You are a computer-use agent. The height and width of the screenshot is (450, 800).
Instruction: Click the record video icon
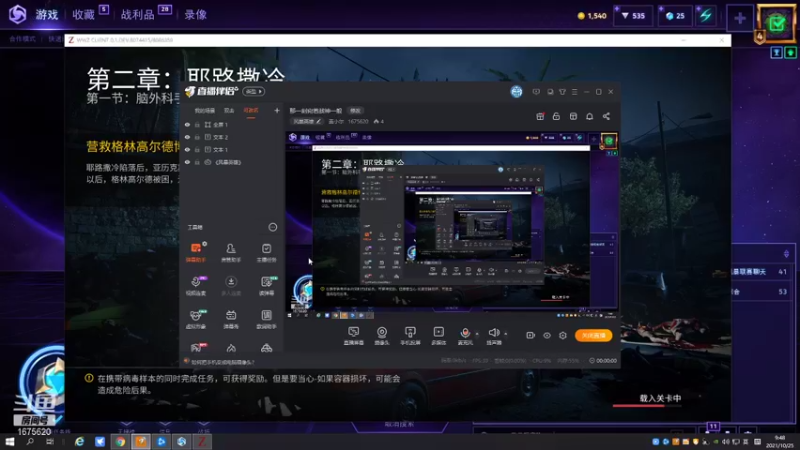[x=531, y=335]
